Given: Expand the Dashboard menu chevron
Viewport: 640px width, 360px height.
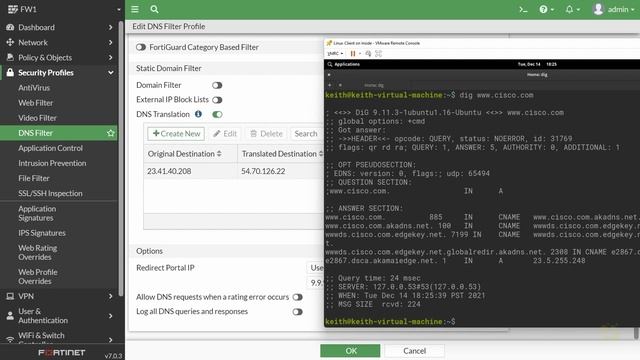Looking at the screenshot, I should tap(111, 27).
